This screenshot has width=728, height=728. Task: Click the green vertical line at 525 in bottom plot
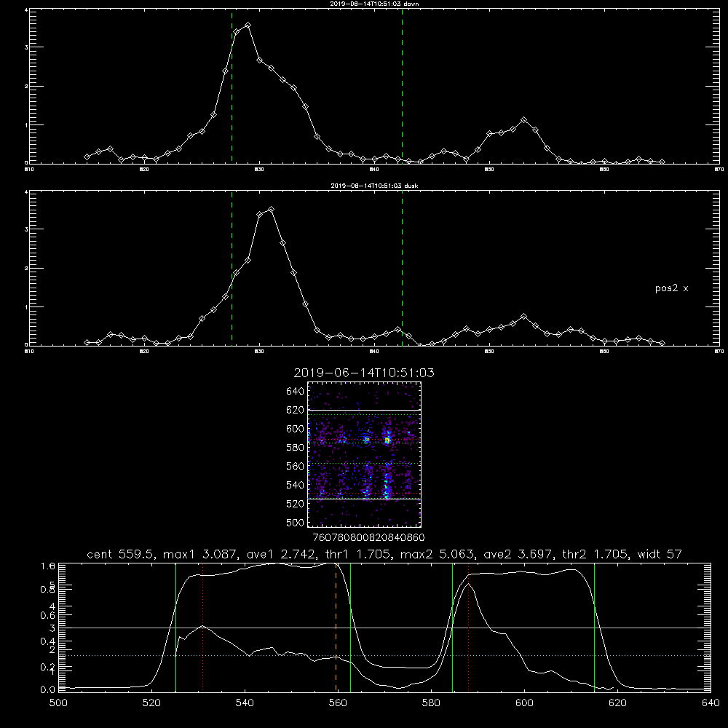click(x=175, y=627)
